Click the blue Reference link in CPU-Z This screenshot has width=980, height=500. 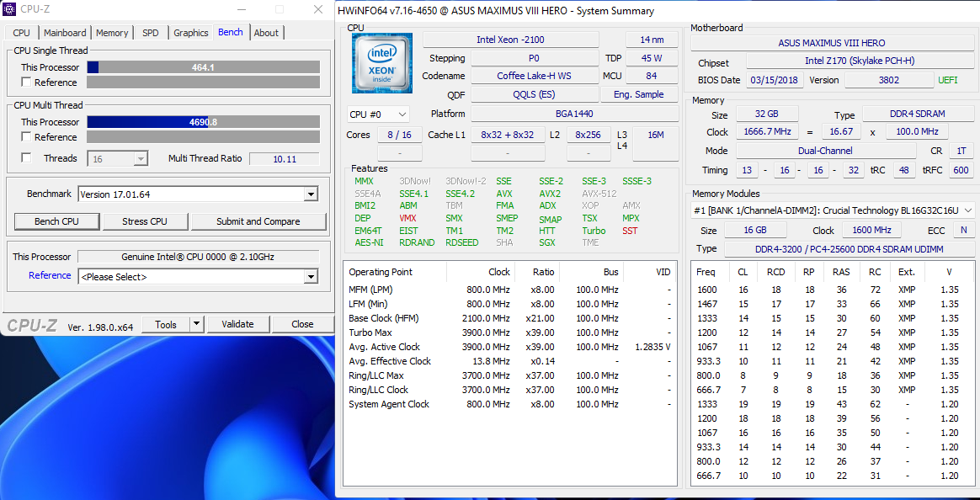pyautogui.click(x=50, y=275)
